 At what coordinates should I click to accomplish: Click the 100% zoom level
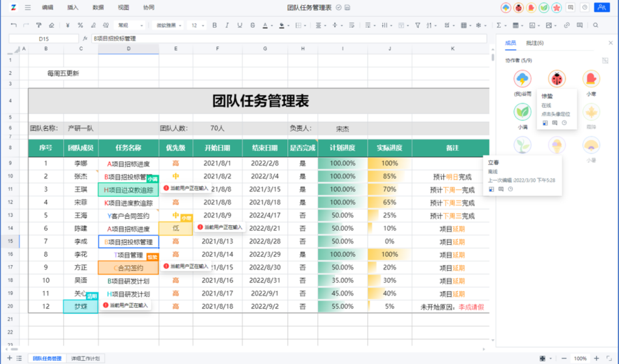pos(580,359)
